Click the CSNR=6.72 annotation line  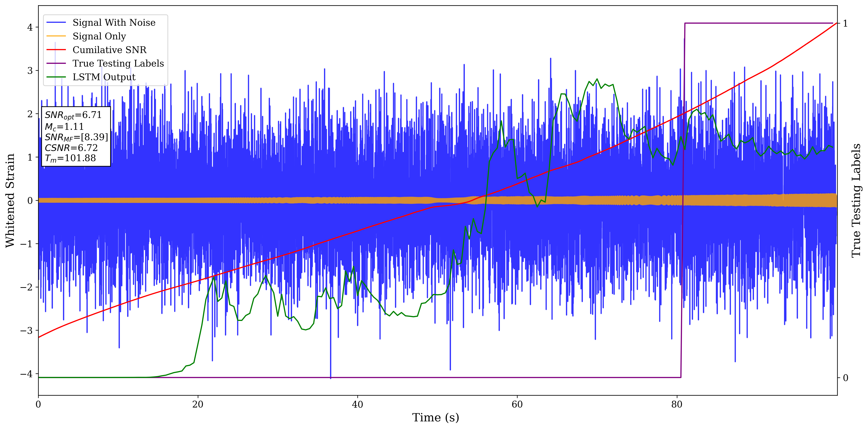[x=71, y=148]
